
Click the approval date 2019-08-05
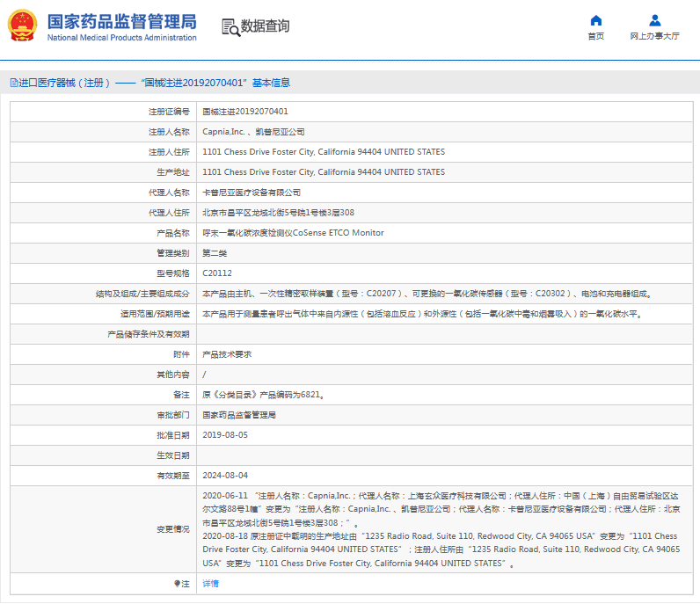[x=225, y=434]
